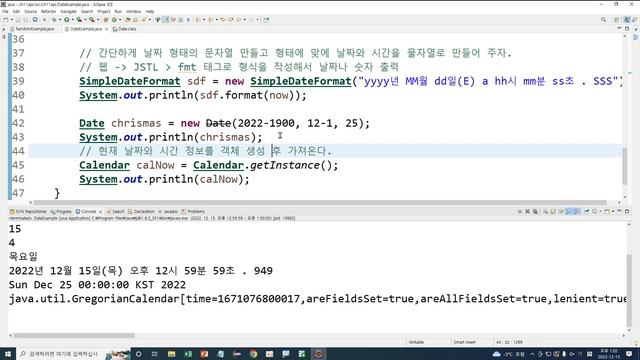
Task: Open Chrome from the taskbar
Action: [253, 354]
